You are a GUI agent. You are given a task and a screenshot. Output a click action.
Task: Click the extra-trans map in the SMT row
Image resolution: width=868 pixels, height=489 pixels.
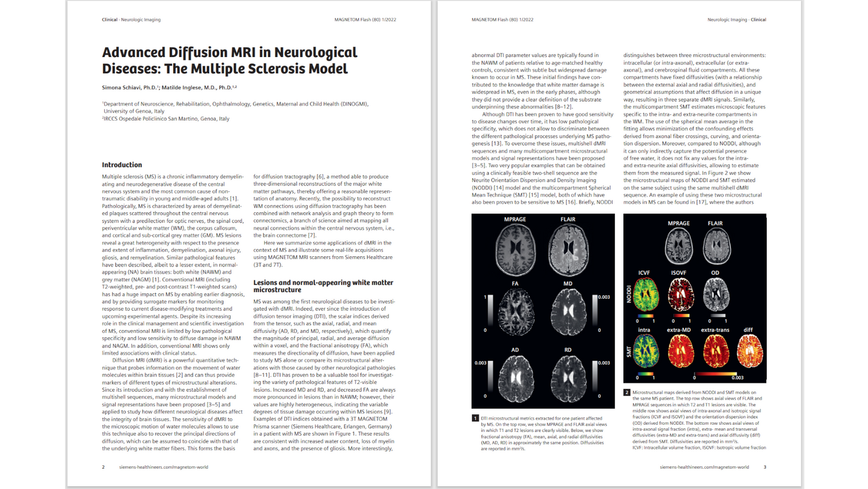(716, 351)
